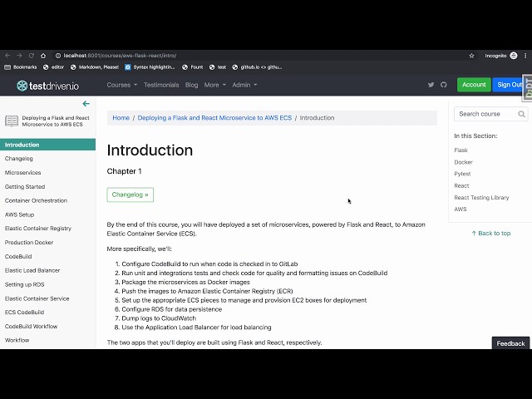Image resolution: width=532 pixels, height=399 pixels.
Task: Open the course breadcrumb link
Action: 214,118
